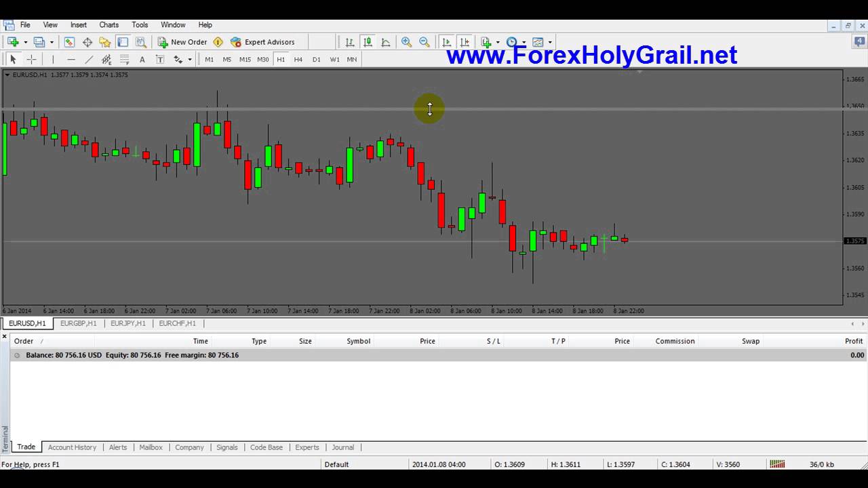Viewport: 868px width, 488px height.
Task: Switch chart to candlesticks
Action: click(368, 42)
